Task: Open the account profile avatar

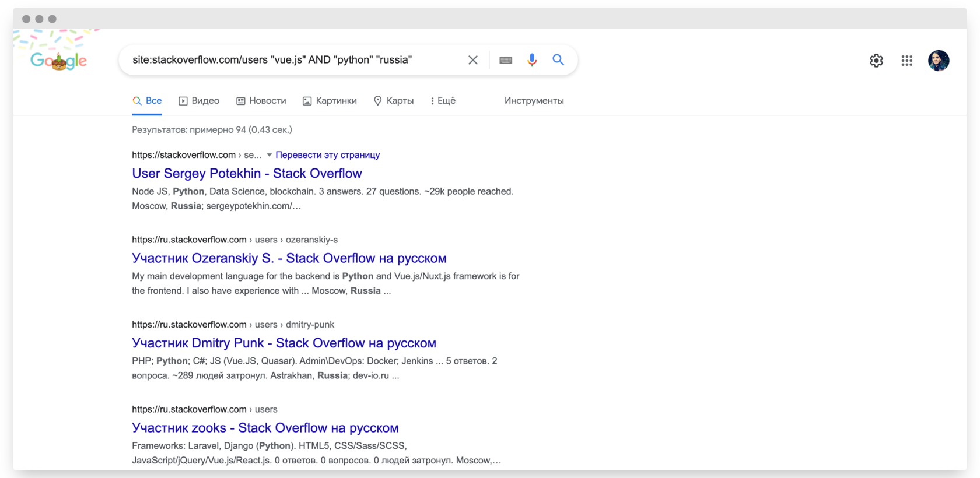Action: pyautogui.click(x=939, y=61)
